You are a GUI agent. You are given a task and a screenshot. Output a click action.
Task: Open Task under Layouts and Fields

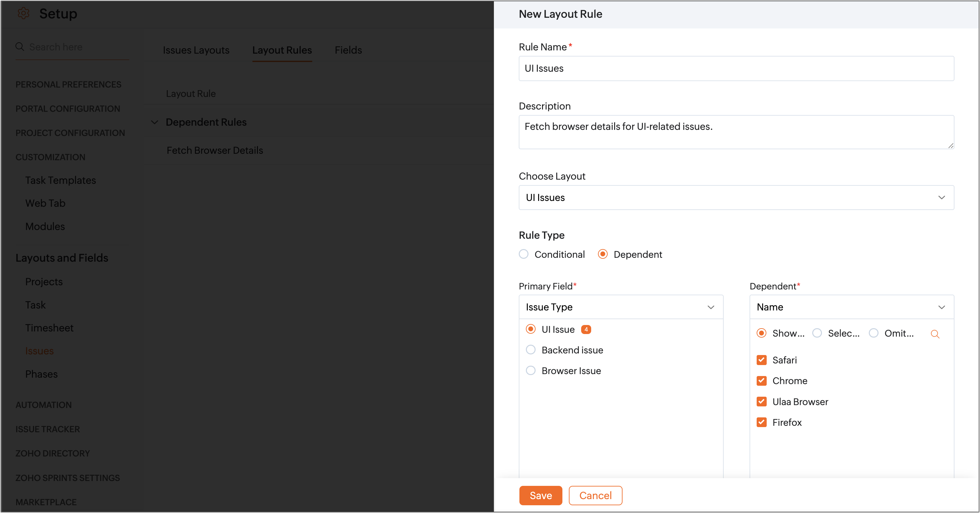[x=35, y=305]
